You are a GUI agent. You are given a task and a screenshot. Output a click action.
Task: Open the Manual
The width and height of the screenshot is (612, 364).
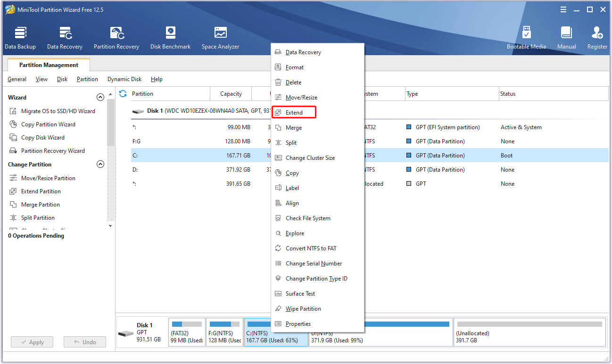[567, 38]
